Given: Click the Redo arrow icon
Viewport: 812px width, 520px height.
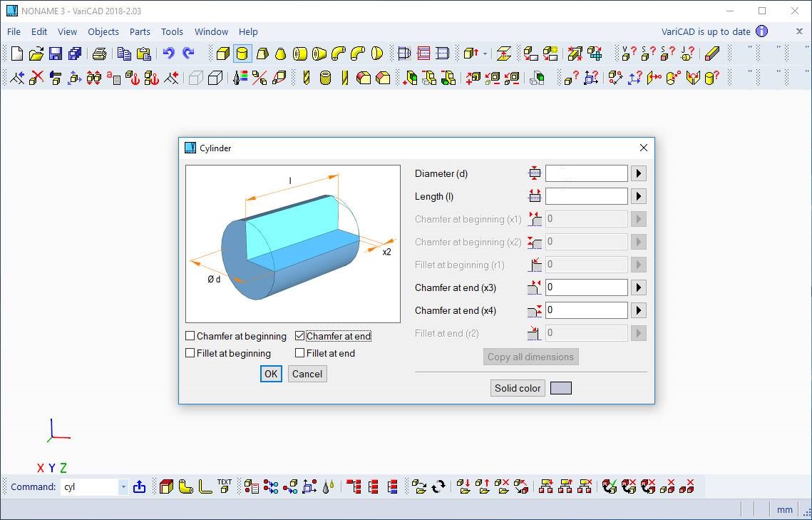Looking at the screenshot, I should coord(188,53).
